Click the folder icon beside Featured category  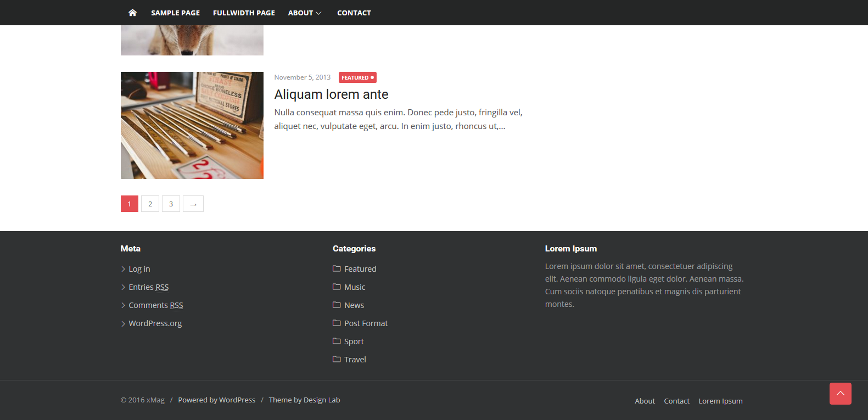(337, 269)
